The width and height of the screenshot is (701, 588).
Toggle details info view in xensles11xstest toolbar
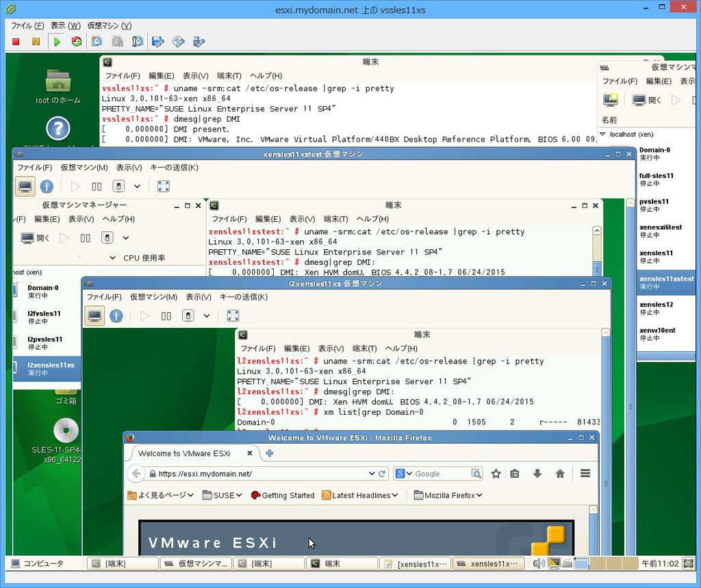click(x=47, y=186)
